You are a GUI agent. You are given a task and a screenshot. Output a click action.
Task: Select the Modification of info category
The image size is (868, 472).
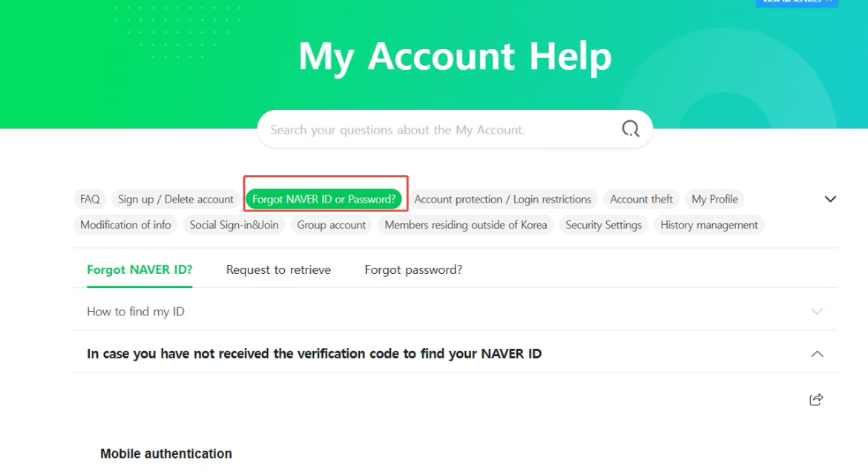tap(125, 225)
